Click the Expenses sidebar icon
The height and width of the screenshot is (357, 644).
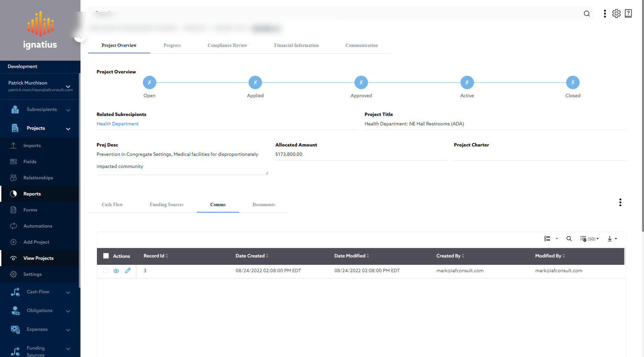(15, 330)
